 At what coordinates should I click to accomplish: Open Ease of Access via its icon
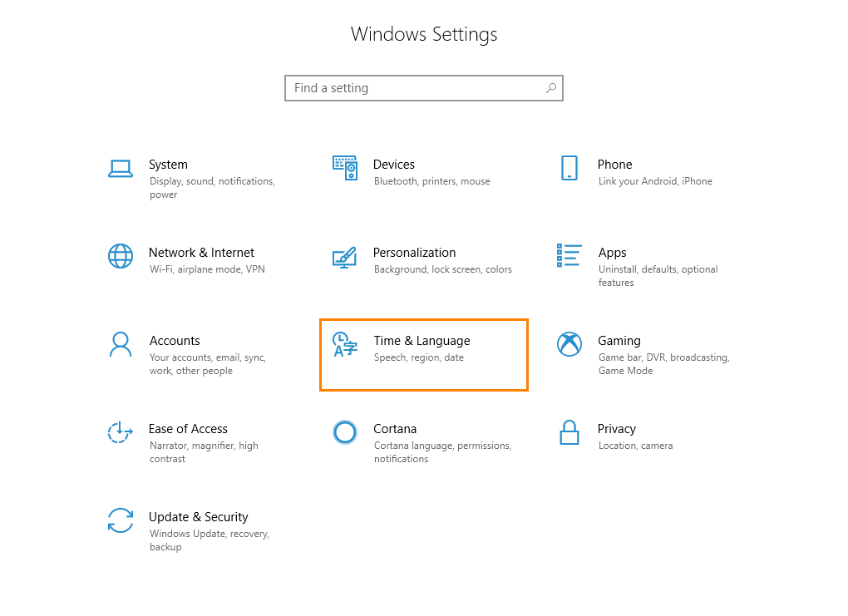pyautogui.click(x=121, y=431)
